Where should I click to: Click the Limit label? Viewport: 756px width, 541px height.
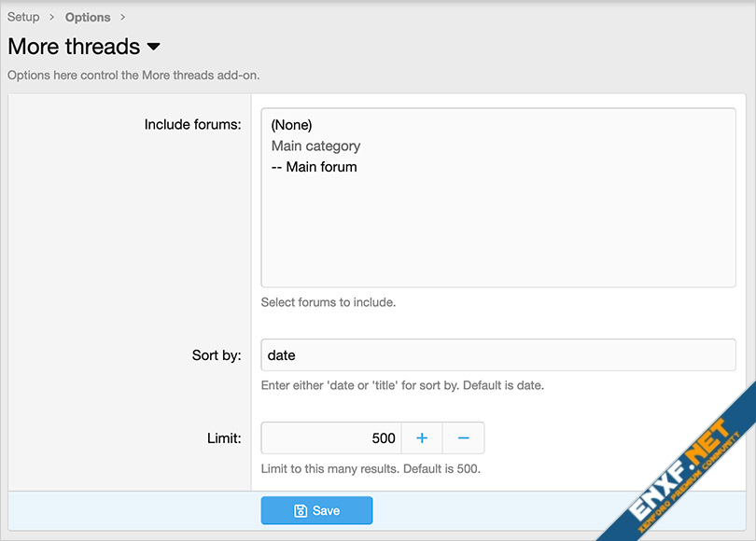coord(224,438)
